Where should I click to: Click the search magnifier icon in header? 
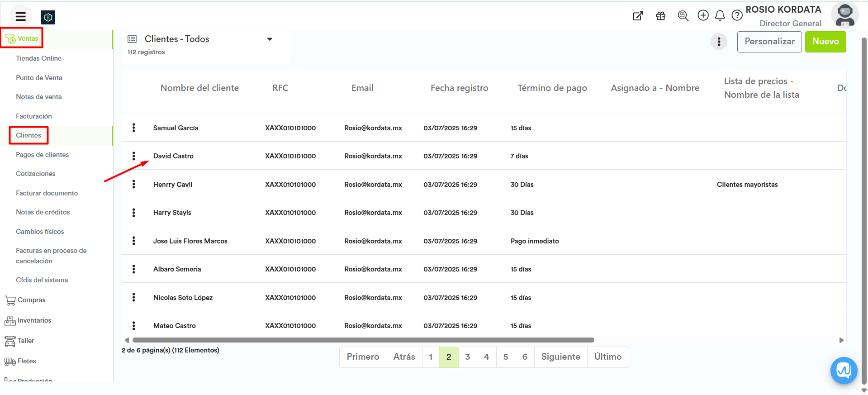click(683, 16)
